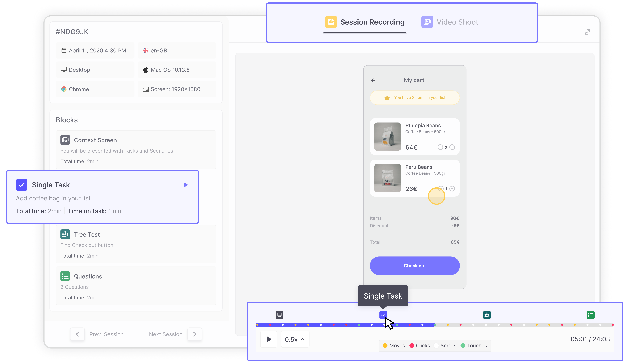Click the Blocks section heading
The height and width of the screenshot is (363, 644).
[67, 120]
